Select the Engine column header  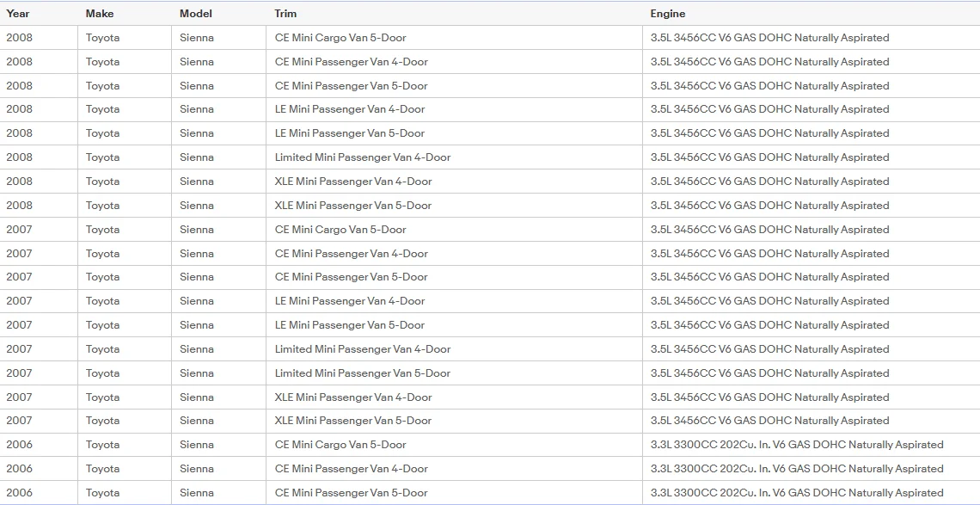tap(667, 13)
